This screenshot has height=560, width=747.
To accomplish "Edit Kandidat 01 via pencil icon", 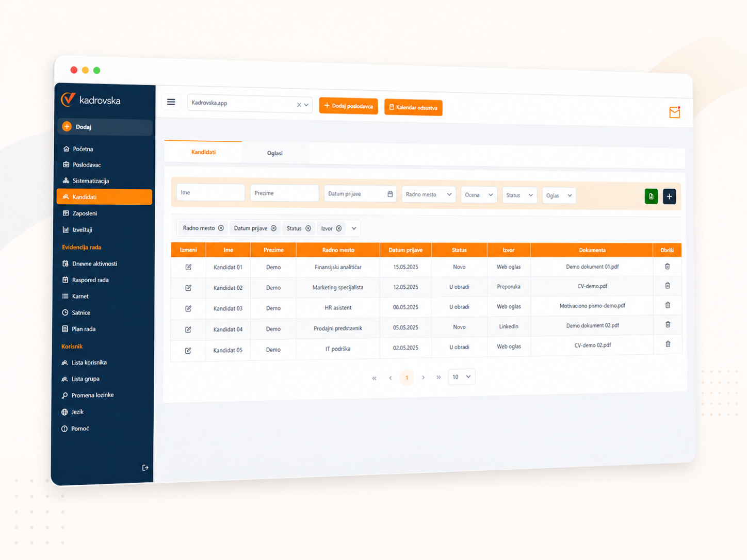I will [x=188, y=267].
